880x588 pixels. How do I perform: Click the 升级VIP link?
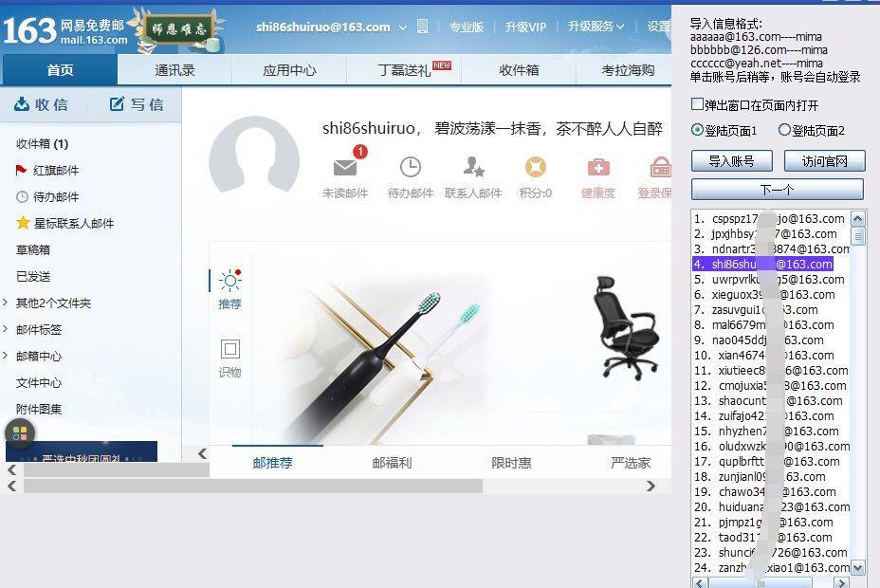[x=525, y=27]
